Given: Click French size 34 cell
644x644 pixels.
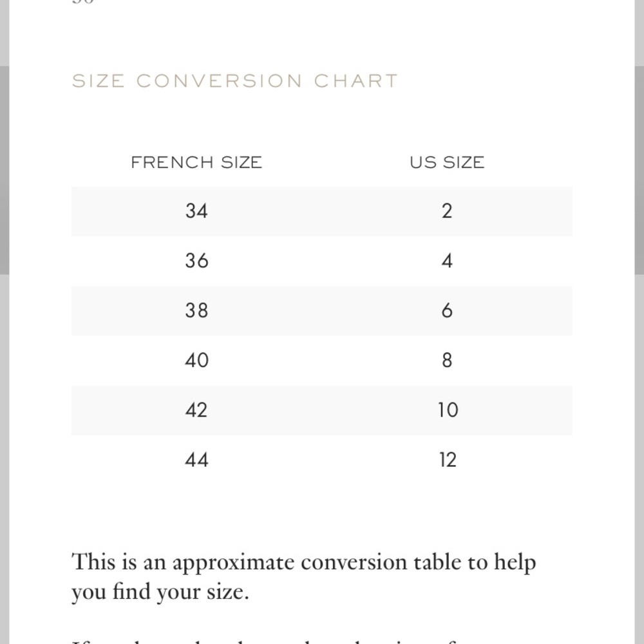Looking at the screenshot, I should click(x=196, y=211).
